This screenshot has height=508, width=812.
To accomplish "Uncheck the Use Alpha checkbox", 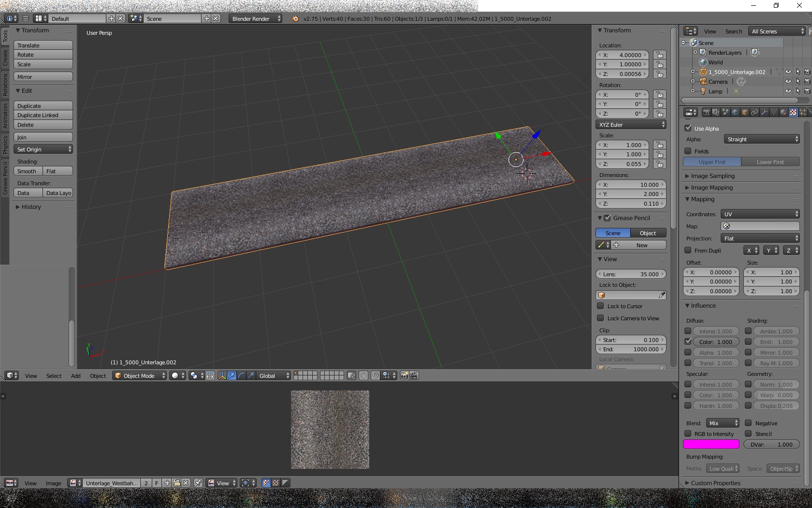I will coord(688,128).
